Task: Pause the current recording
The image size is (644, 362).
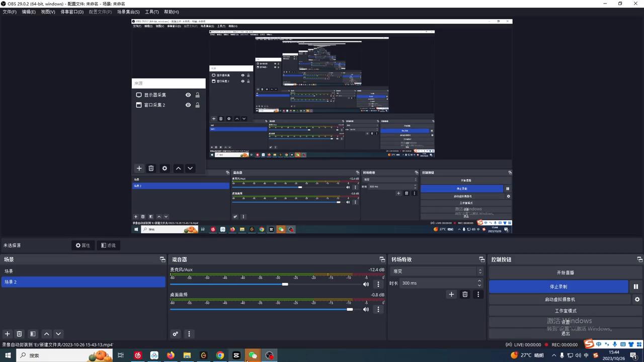Action: click(636, 287)
